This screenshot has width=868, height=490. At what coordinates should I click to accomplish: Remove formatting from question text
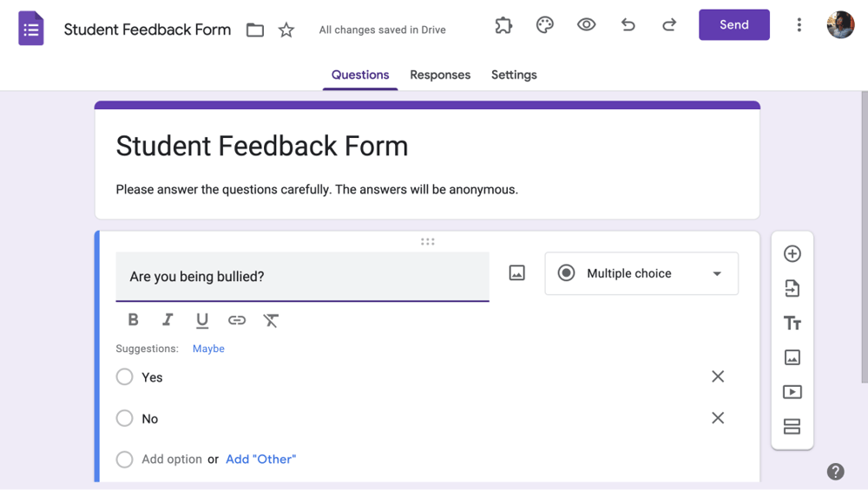tap(271, 320)
